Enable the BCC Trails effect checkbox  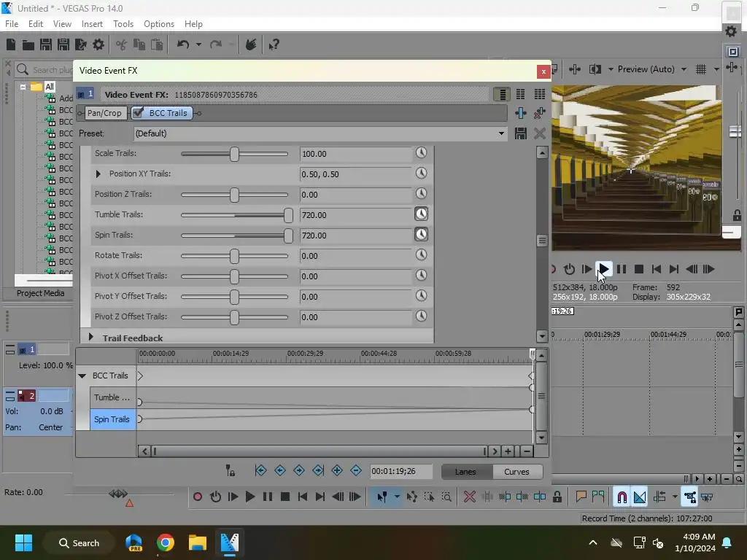pos(138,113)
